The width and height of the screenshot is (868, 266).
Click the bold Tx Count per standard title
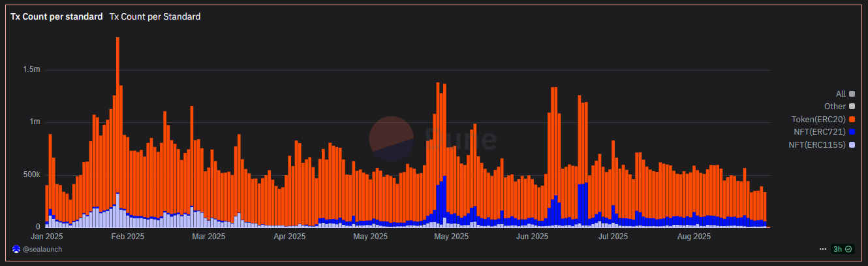pos(56,17)
